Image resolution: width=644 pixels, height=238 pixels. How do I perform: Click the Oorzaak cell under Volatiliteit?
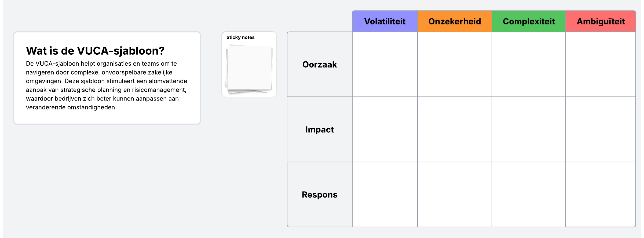[x=385, y=65]
